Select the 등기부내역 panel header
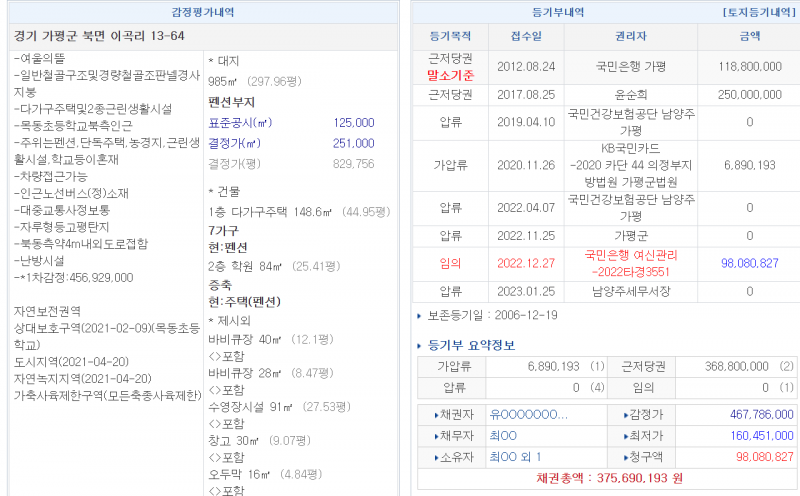This screenshot has width=800, height=496. [558, 13]
